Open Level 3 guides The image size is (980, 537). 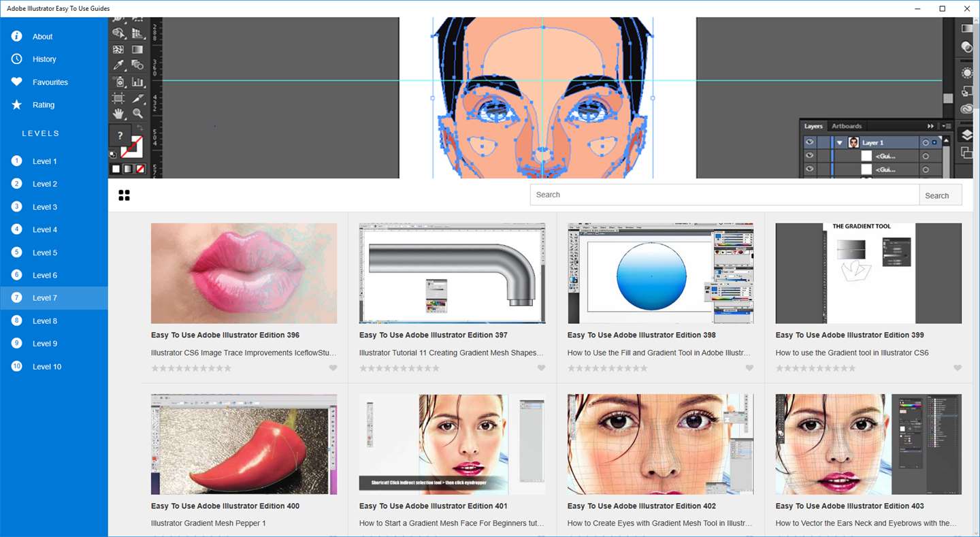[54, 207]
